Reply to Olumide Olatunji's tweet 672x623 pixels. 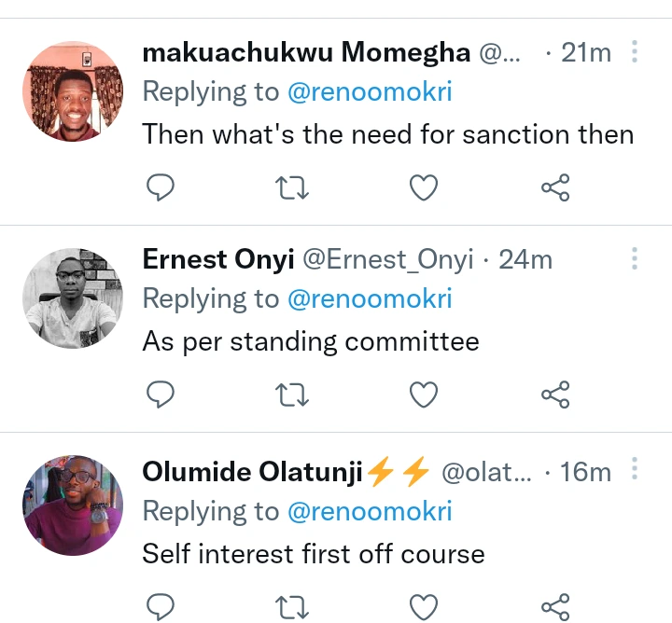161,607
